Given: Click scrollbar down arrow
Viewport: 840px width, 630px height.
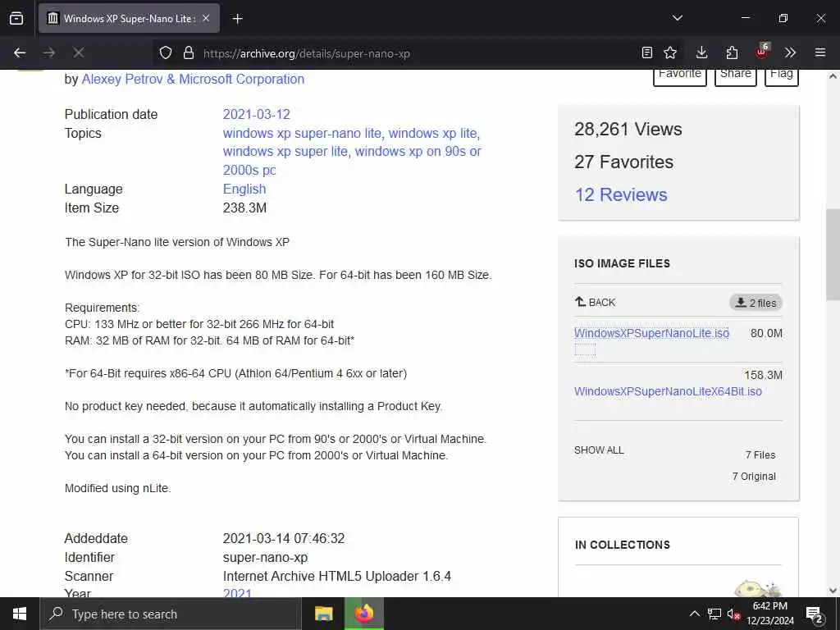Looking at the screenshot, I should point(833,591).
